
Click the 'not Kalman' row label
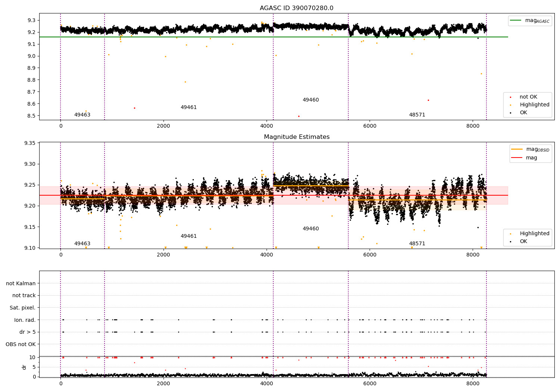(x=21, y=284)
